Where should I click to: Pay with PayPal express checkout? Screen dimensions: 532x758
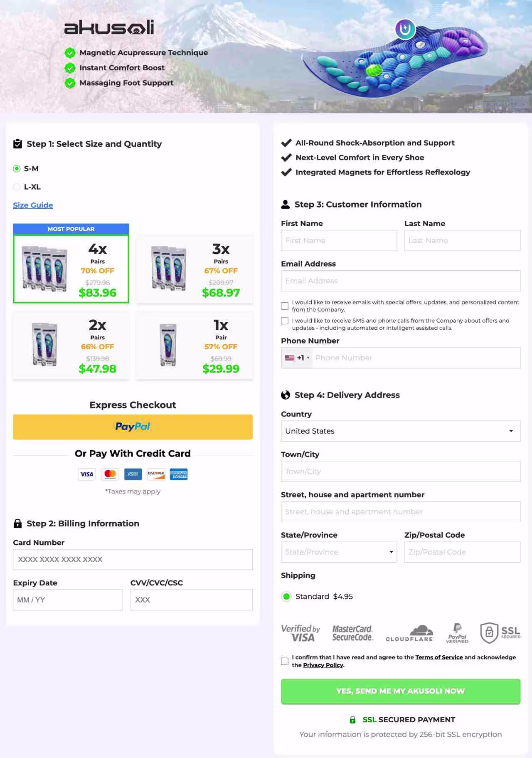click(x=133, y=427)
